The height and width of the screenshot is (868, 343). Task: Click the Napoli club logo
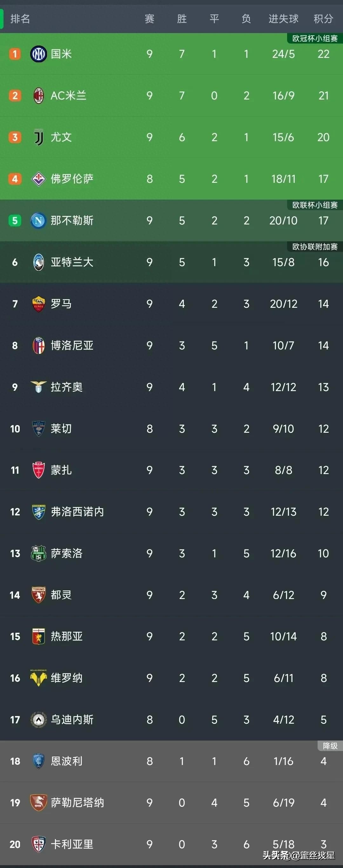[38, 221]
